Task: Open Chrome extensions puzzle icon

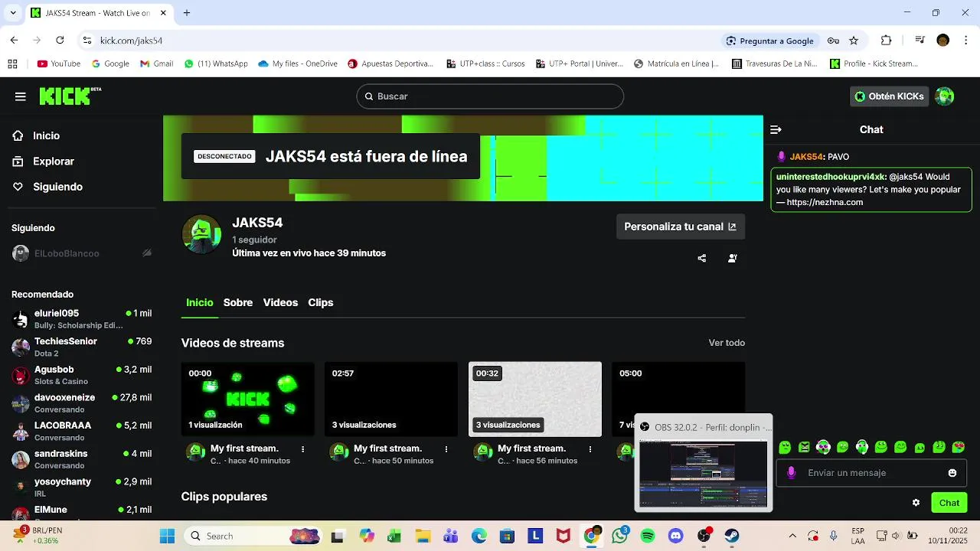Action: pyautogui.click(x=887, y=41)
